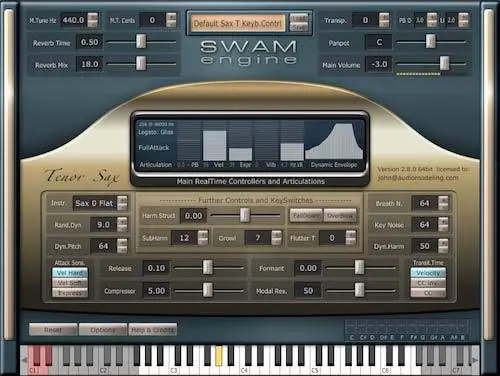
Task: Click the Dyn.Pitch stepper arrows
Action: point(122,246)
